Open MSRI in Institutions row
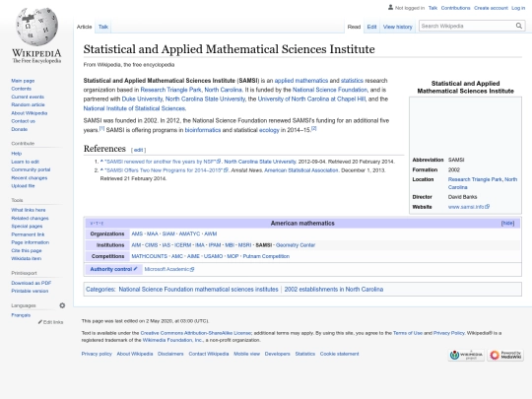The image size is (532, 399). (244, 245)
